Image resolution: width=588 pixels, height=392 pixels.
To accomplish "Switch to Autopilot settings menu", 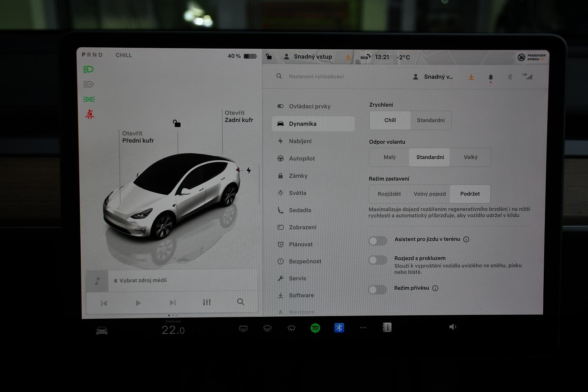I will (x=302, y=158).
